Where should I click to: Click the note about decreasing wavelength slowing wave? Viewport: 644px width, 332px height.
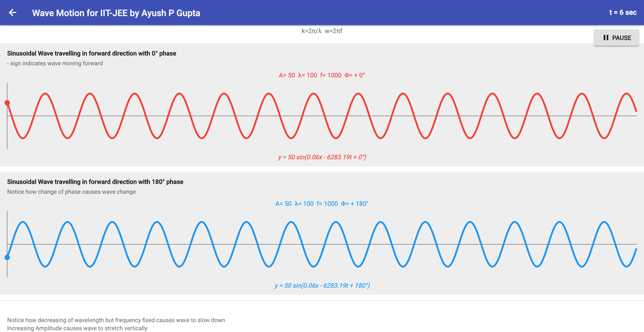[x=116, y=320]
